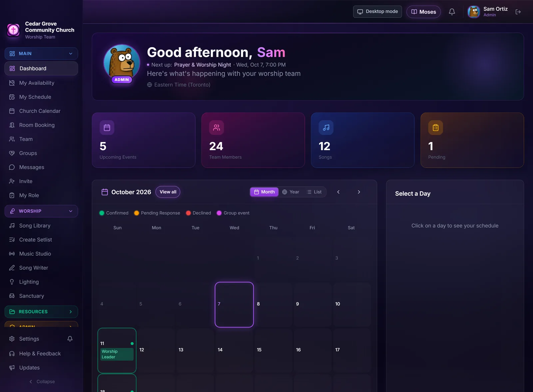Collapse the WORSHIP section

pos(41,211)
